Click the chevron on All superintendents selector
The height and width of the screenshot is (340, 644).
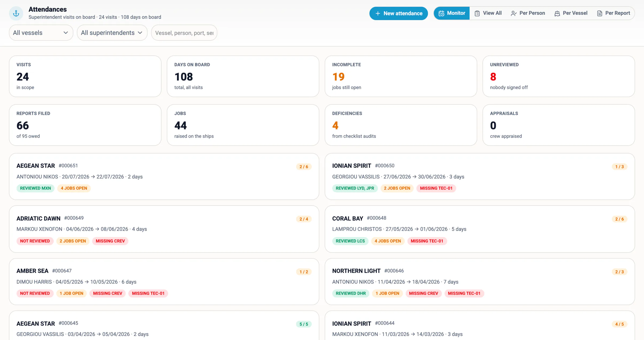click(x=140, y=33)
